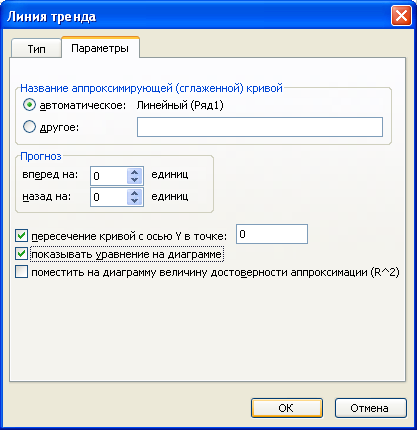
Task: Click the вперед на number field
Action: coord(109,176)
